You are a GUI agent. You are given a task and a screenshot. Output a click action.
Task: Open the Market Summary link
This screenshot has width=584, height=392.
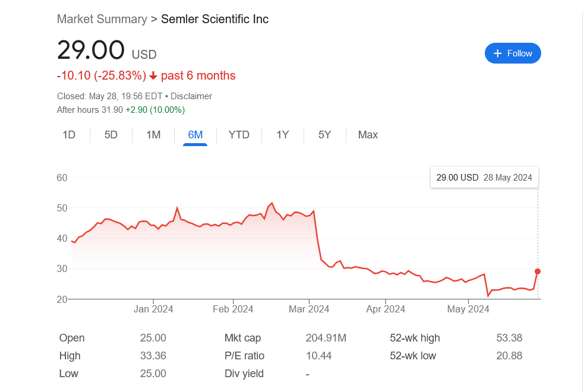click(102, 19)
